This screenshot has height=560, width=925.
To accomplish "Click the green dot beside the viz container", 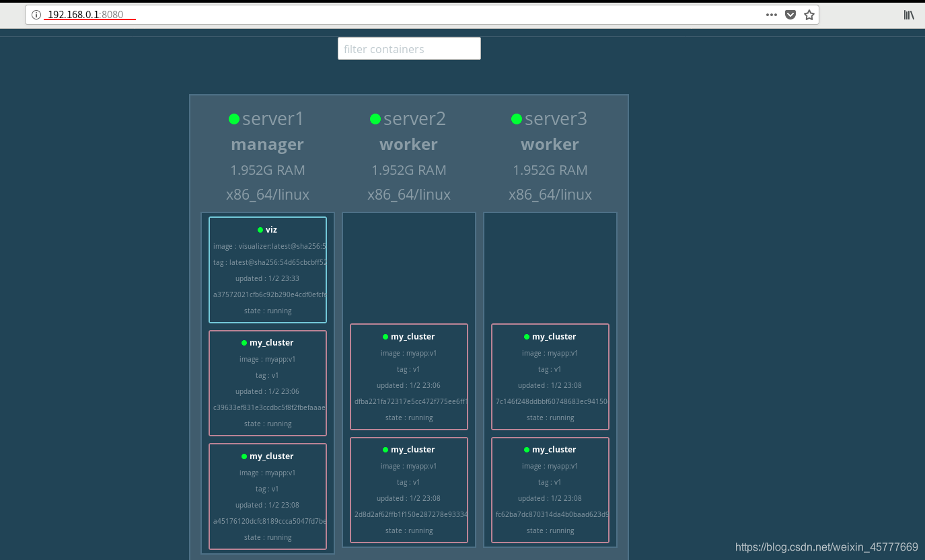I will coord(260,230).
